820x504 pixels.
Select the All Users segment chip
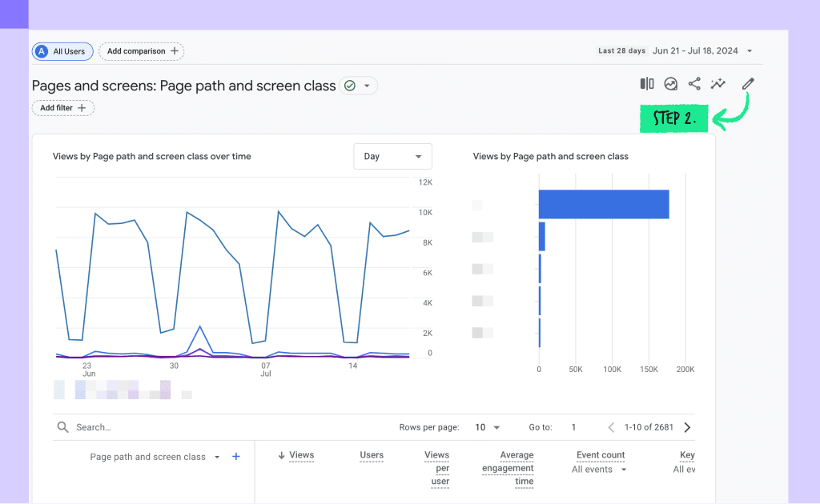click(62, 51)
